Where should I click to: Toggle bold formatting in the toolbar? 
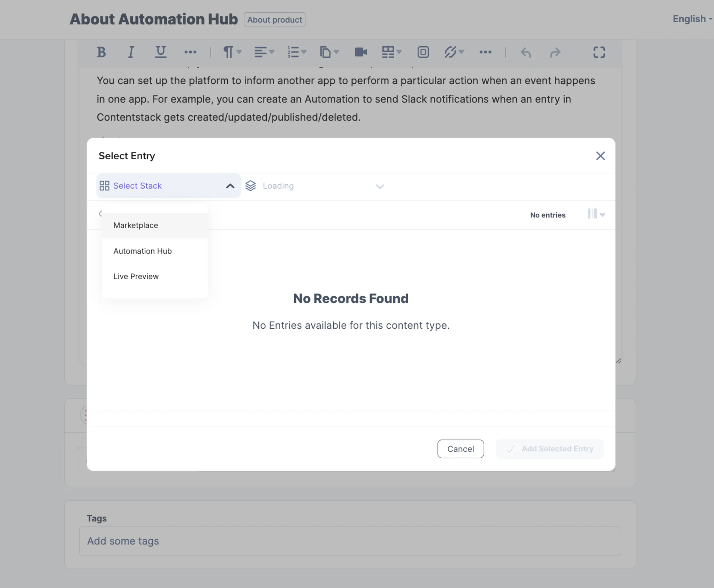click(x=101, y=52)
